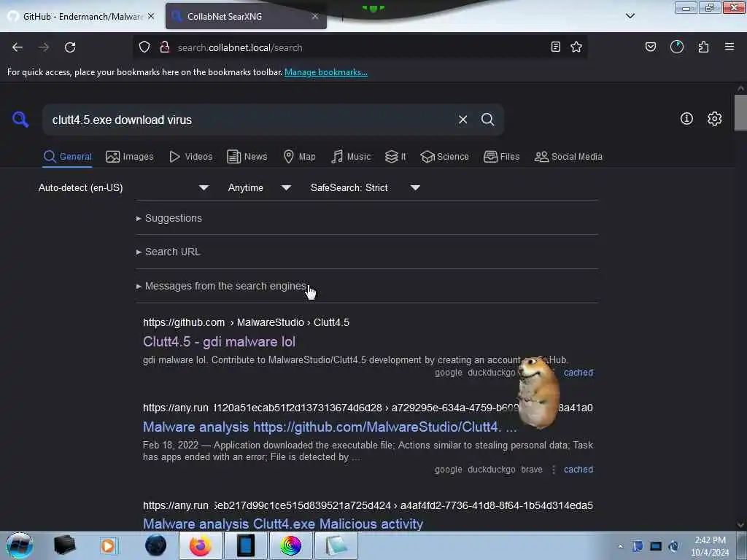Close the GitHub Endermanch tab

151,16
